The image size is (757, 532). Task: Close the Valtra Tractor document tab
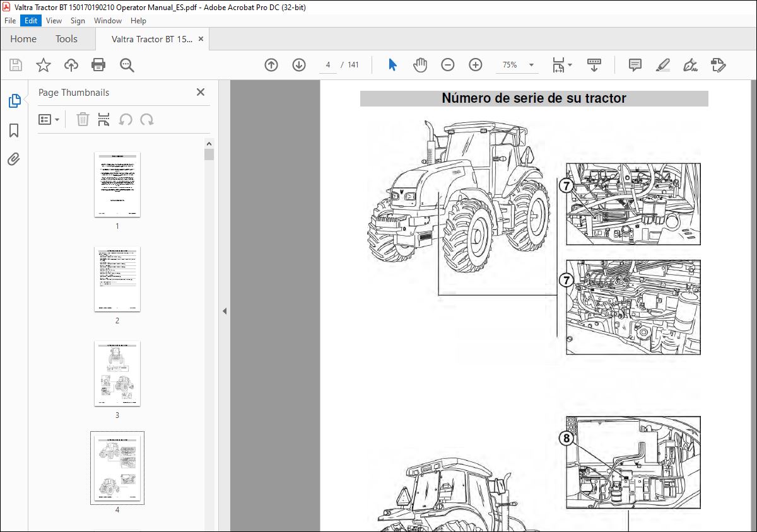(x=201, y=39)
